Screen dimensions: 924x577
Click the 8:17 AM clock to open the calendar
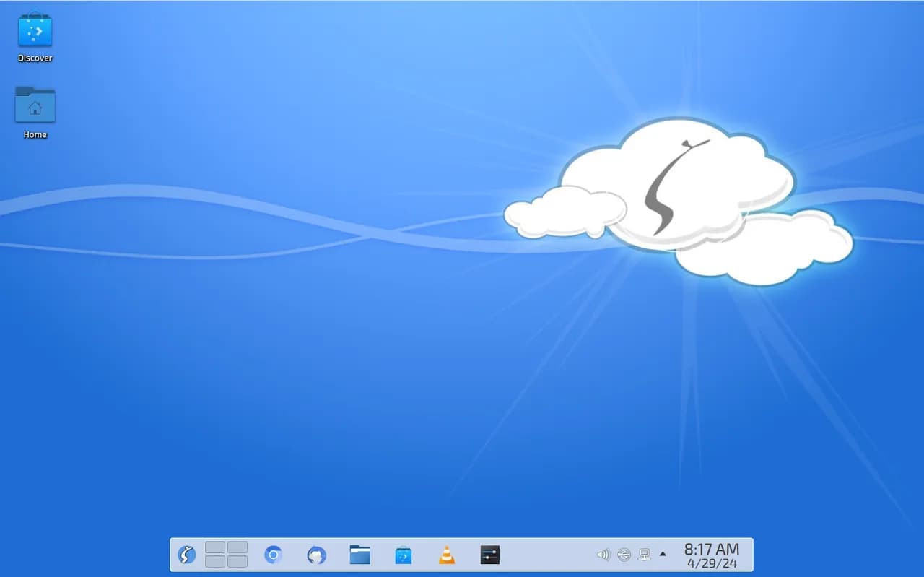pos(711,549)
